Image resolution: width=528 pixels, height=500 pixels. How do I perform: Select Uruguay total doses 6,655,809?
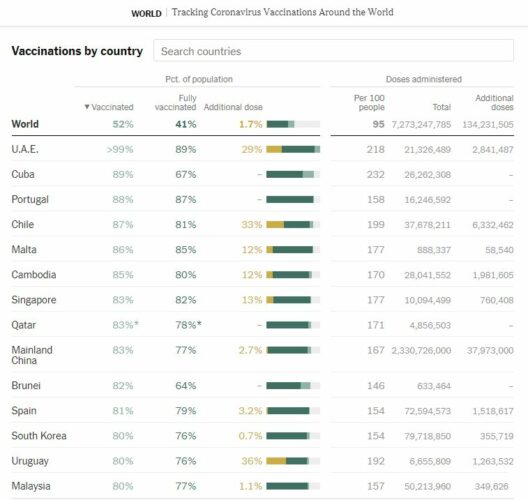point(430,461)
